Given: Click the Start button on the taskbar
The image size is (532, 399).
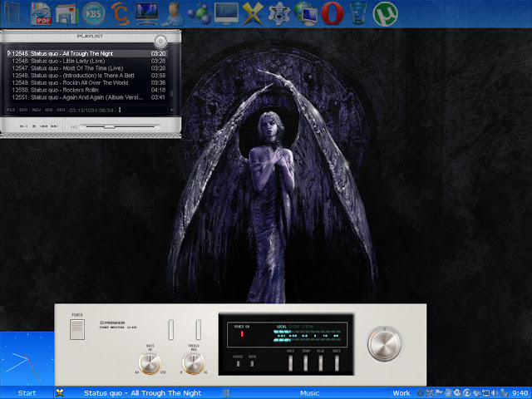Looking at the screenshot, I should coord(27,392).
